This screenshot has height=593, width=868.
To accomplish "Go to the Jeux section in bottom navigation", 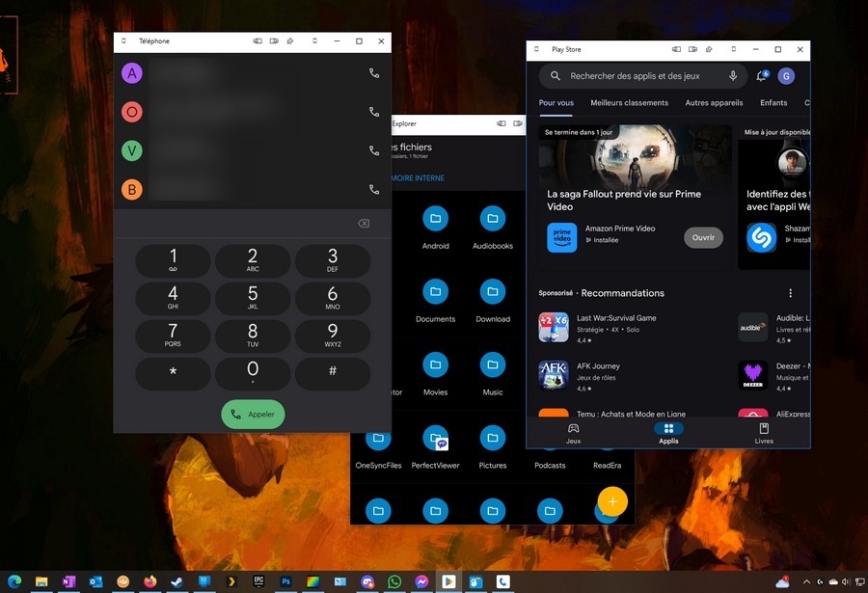I will (573, 433).
